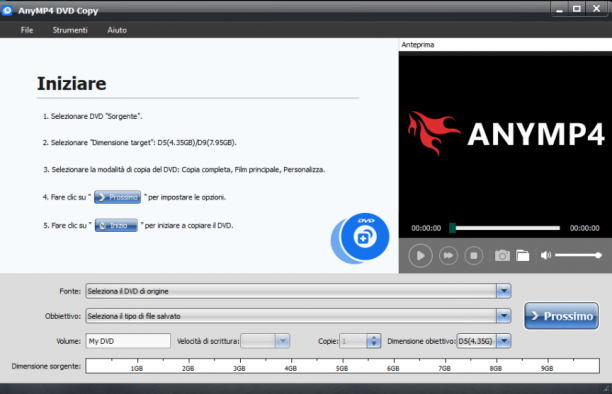This screenshot has height=394, width=612.
Task: Open the Aiuto menu
Action: pyautogui.click(x=117, y=30)
